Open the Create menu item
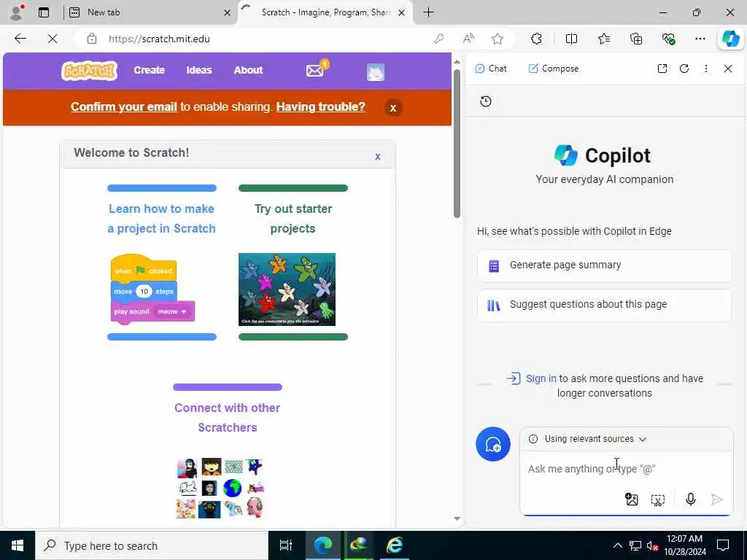The width and height of the screenshot is (747, 560). 149,71
